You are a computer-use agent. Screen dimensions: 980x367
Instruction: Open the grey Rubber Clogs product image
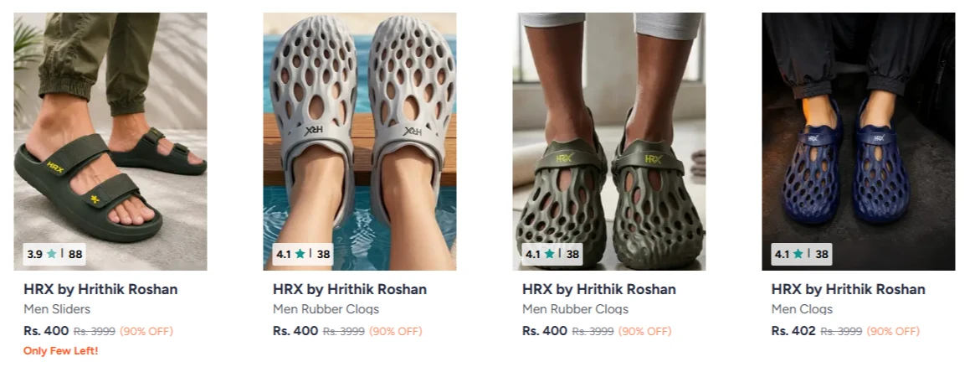point(359,142)
